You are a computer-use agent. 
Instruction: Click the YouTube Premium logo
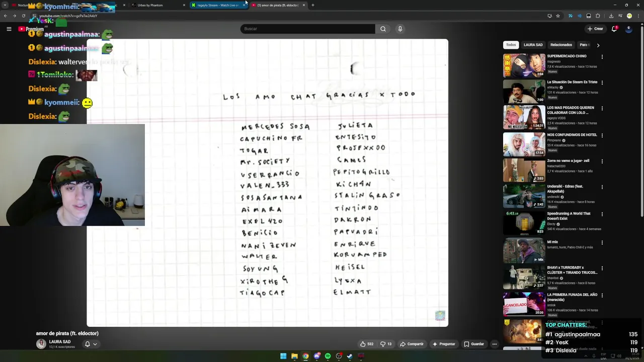[x=31, y=29]
